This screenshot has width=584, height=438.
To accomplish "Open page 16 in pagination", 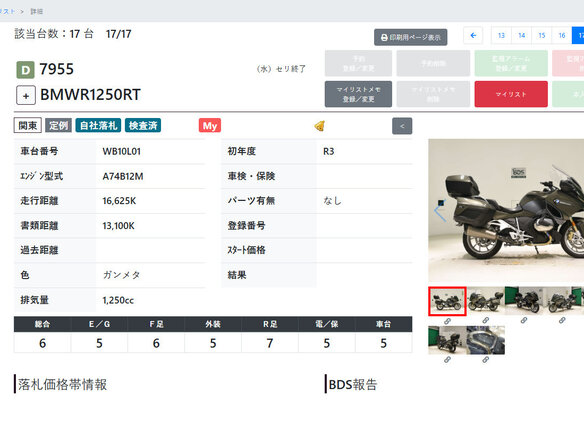I will pos(562,35).
